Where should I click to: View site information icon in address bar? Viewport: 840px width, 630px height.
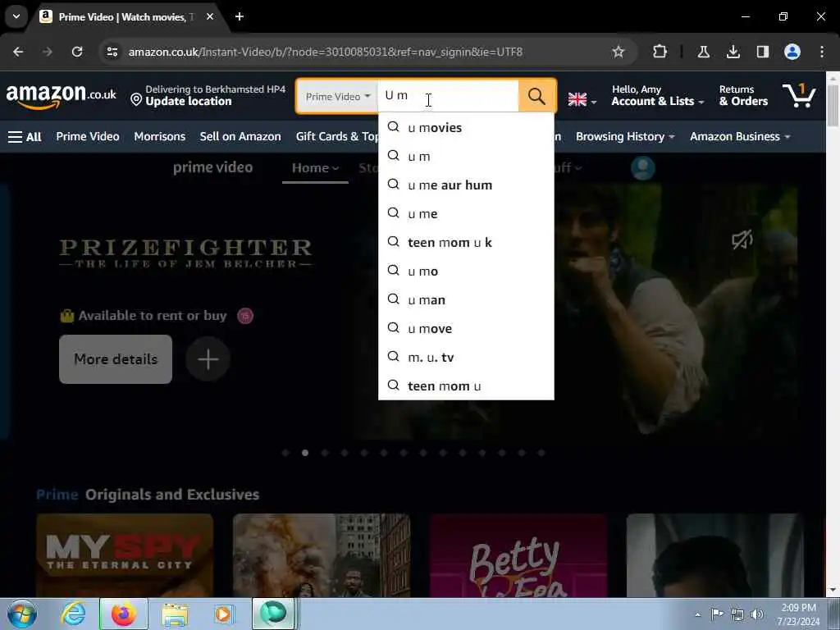click(x=112, y=52)
